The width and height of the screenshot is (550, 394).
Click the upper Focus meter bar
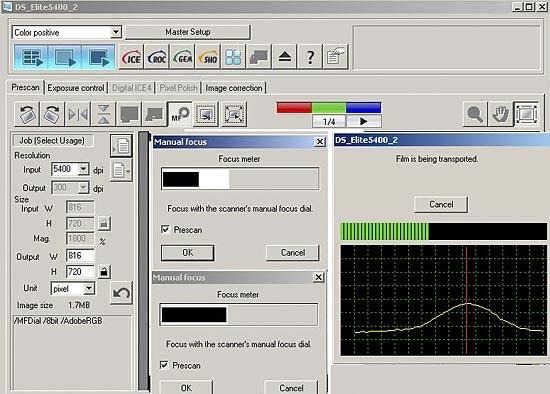click(240, 179)
